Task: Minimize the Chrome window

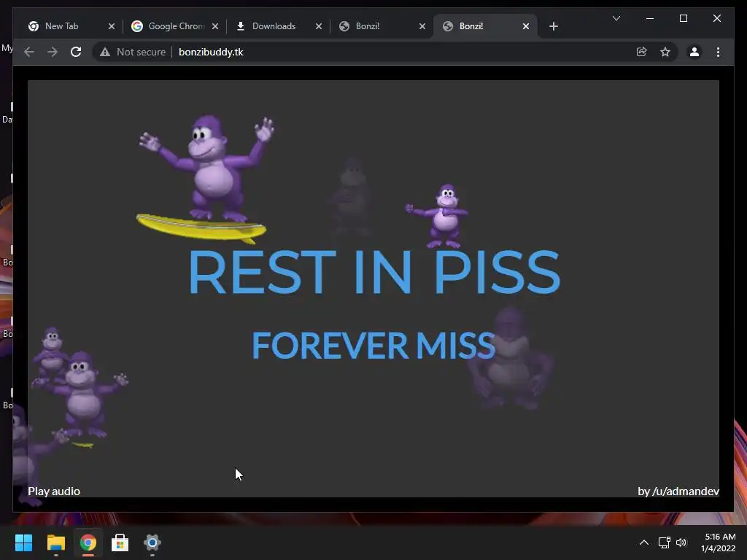Action: click(x=650, y=18)
